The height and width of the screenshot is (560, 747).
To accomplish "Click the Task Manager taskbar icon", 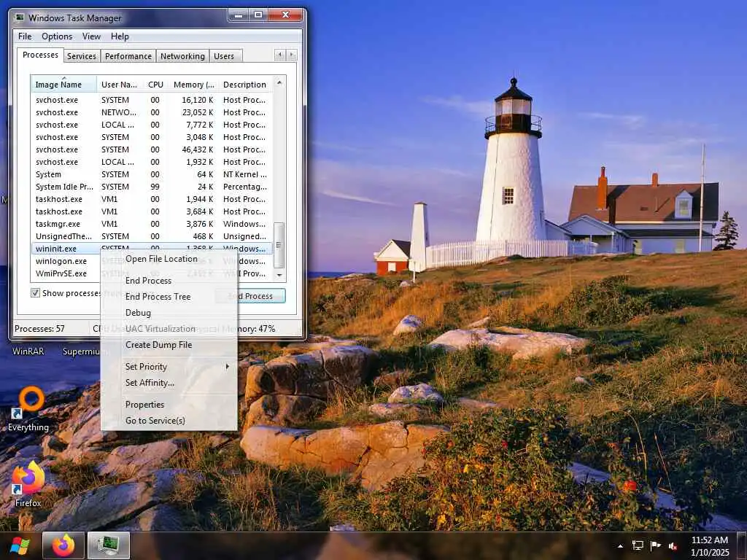I will tap(109, 545).
